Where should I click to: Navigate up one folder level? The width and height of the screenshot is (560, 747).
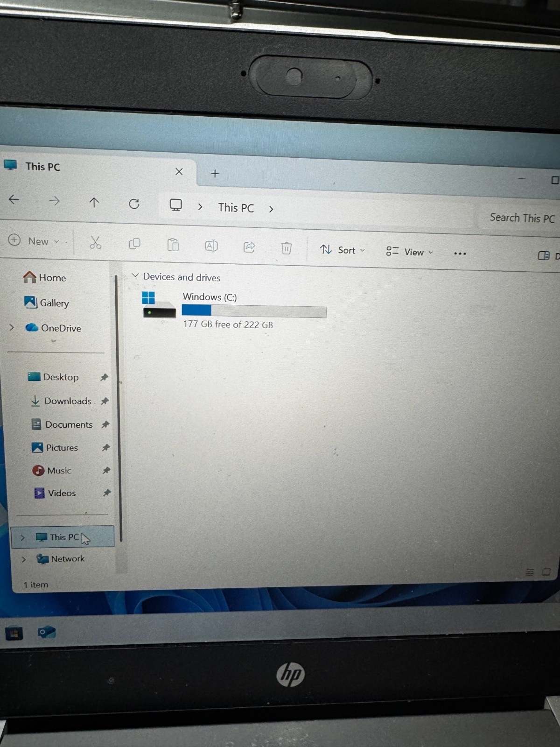pyautogui.click(x=94, y=202)
